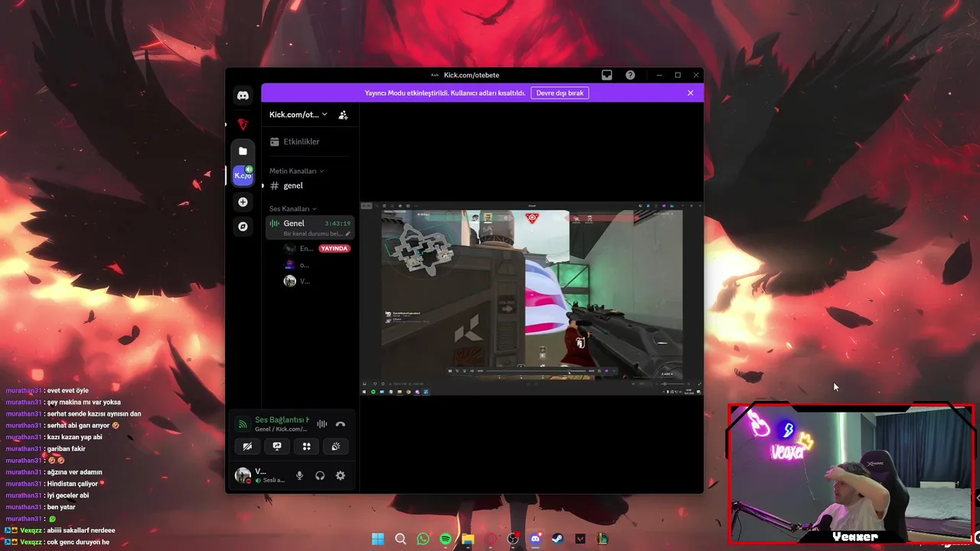Open Spotify from the taskbar

[x=446, y=539]
